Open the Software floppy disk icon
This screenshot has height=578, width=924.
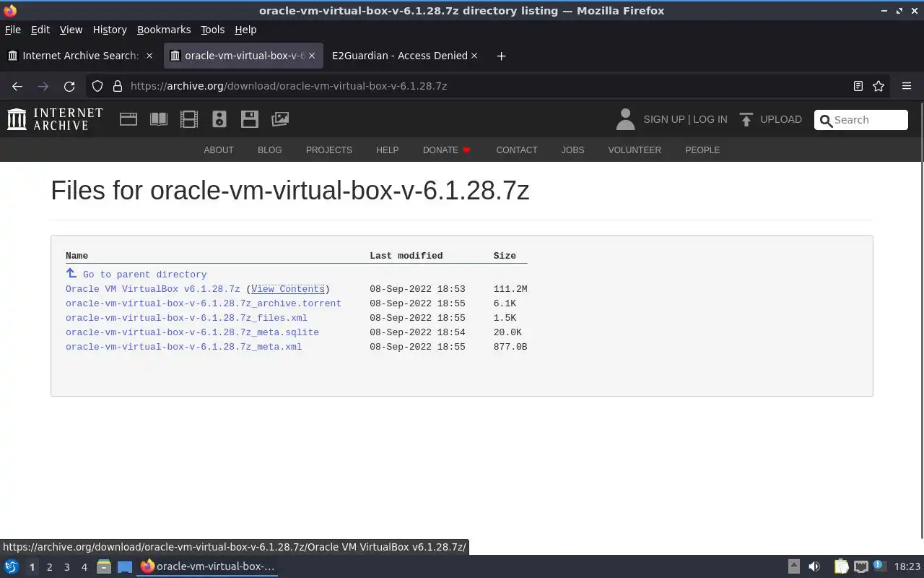(250, 119)
